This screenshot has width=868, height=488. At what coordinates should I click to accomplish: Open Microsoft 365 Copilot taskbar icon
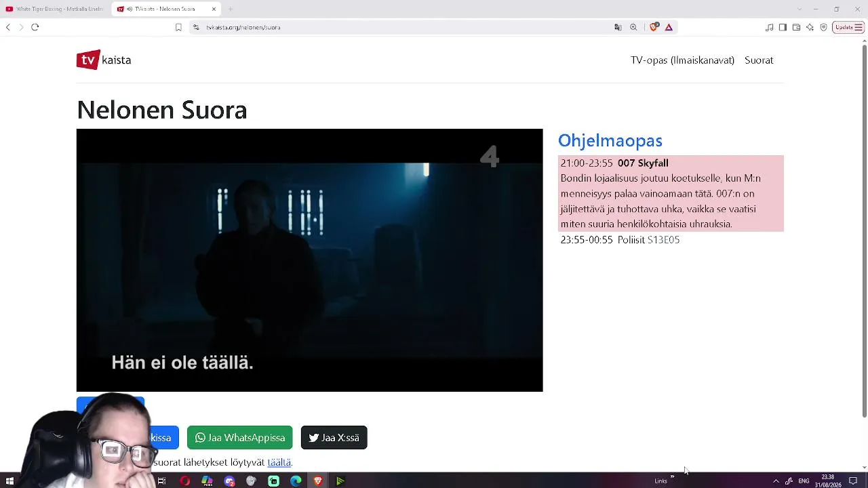(x=207, y=481)
